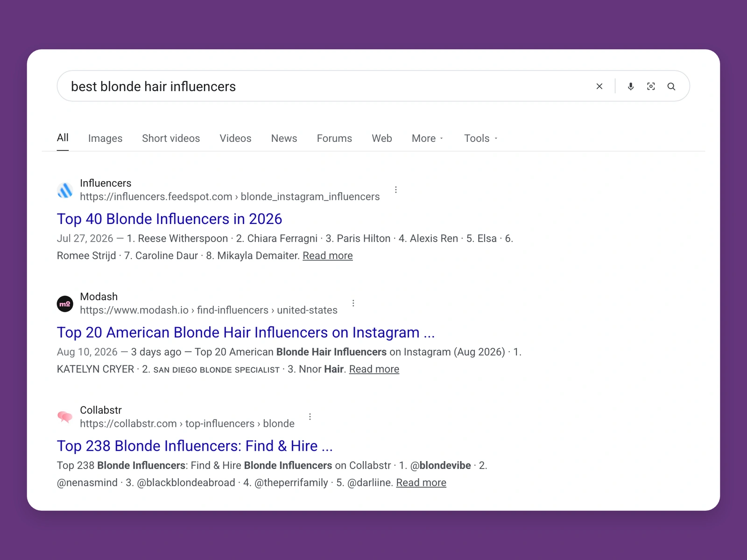747x560 pixels.
Task: Click 'SAN DIEGO BLONDE SPECIALIST' in the Modash snippet
Action: click(x=216, y=370)
